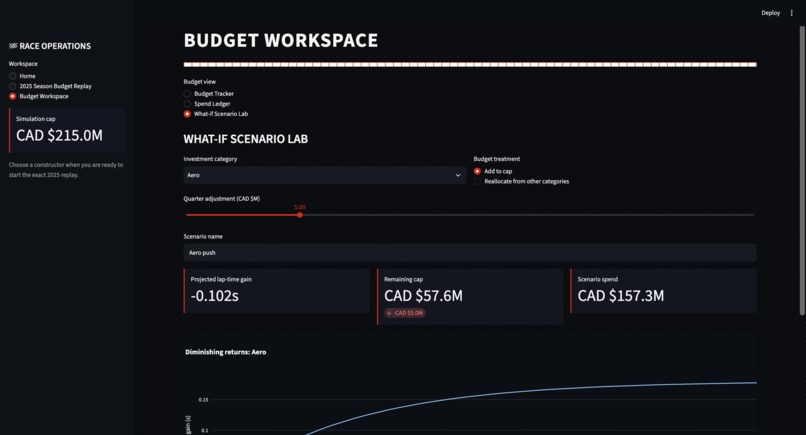
Task: Select Add to cap budget treatment
Action: pos(493,171)
